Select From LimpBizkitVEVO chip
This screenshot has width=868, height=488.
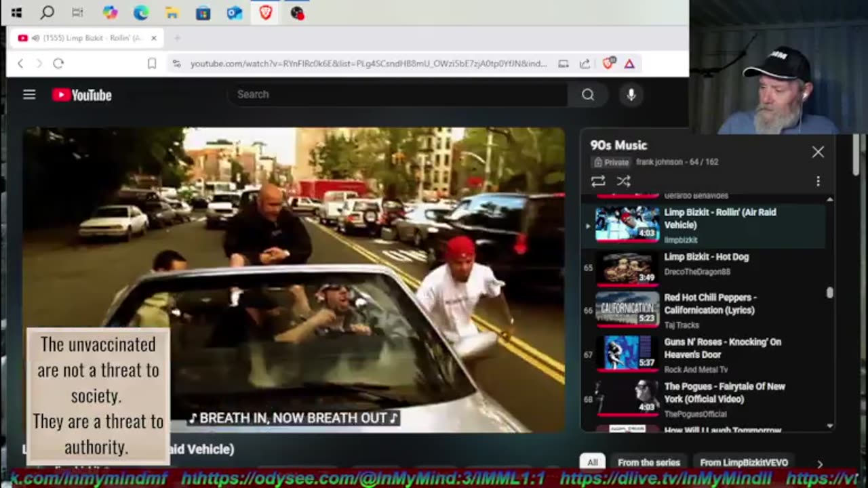coord(744,462)
